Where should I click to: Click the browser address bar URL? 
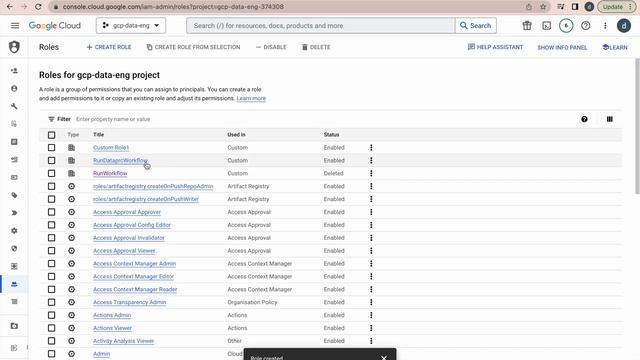click(x=173, y=7)
